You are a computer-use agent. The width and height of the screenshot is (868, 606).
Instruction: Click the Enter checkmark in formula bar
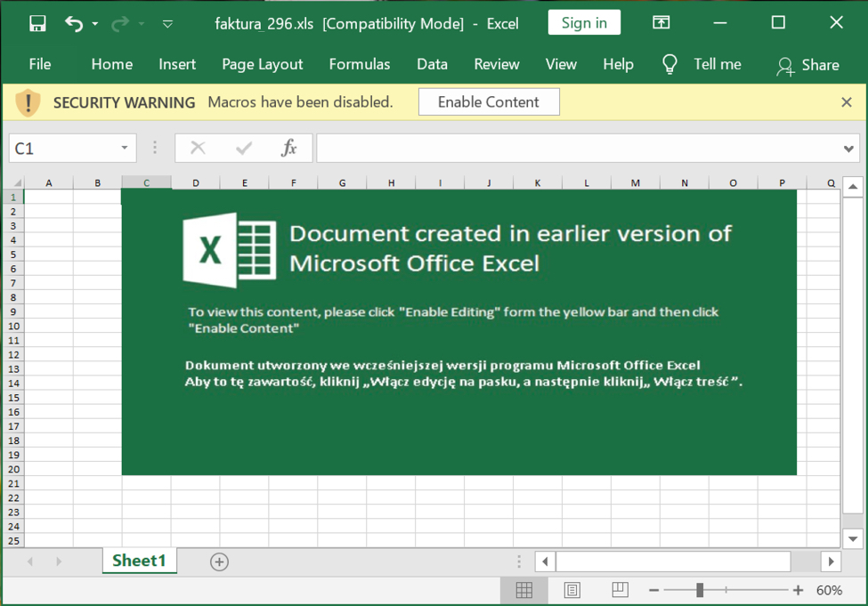tap(244, 148)
